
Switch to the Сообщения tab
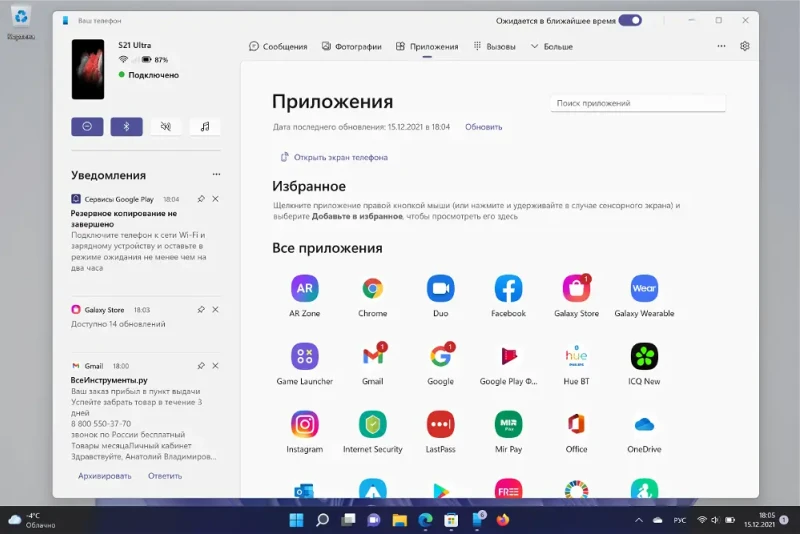(x=278, y=46)
